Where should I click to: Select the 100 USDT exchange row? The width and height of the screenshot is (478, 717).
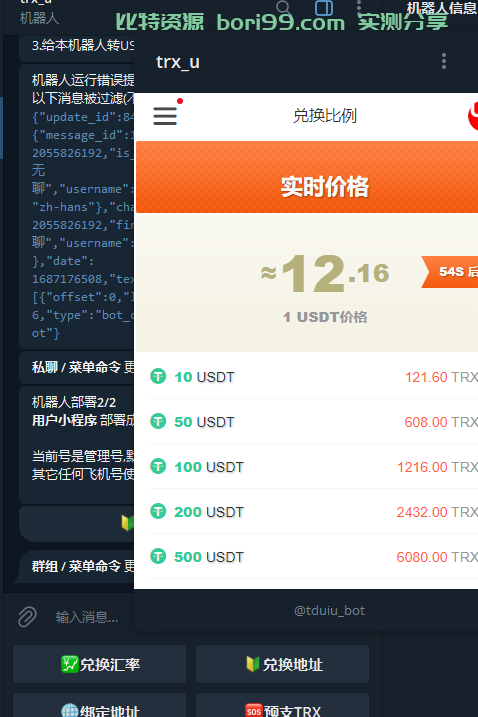[314, 466]
